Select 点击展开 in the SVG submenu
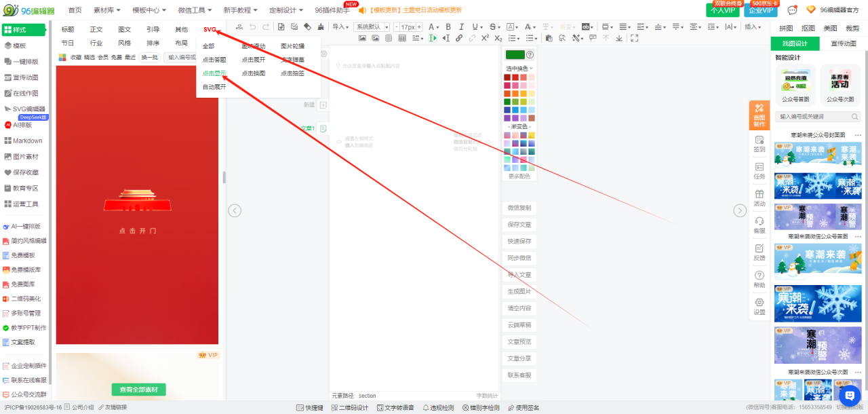The image size is (868, 414). coord(254,60)
